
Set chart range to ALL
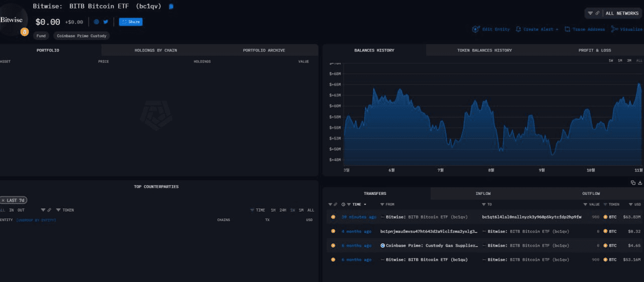click(x=639, y=60)
